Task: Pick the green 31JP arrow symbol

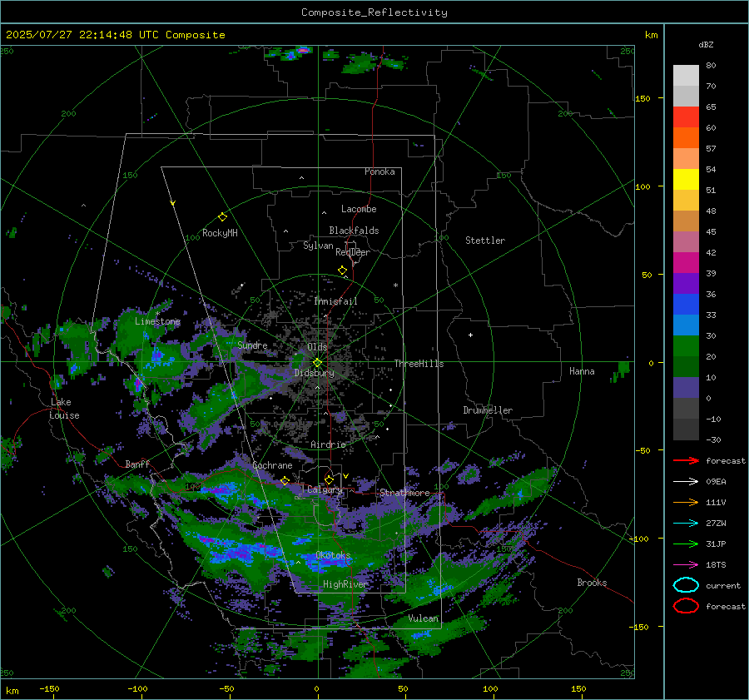Action: click(686, 544)
